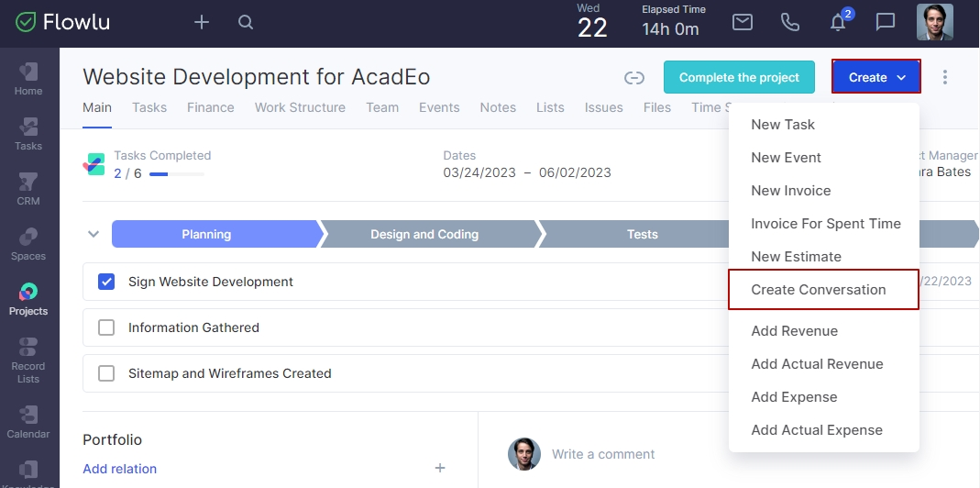Select the Design and Coding stage
980x488 pixels.
click(430, 234)
